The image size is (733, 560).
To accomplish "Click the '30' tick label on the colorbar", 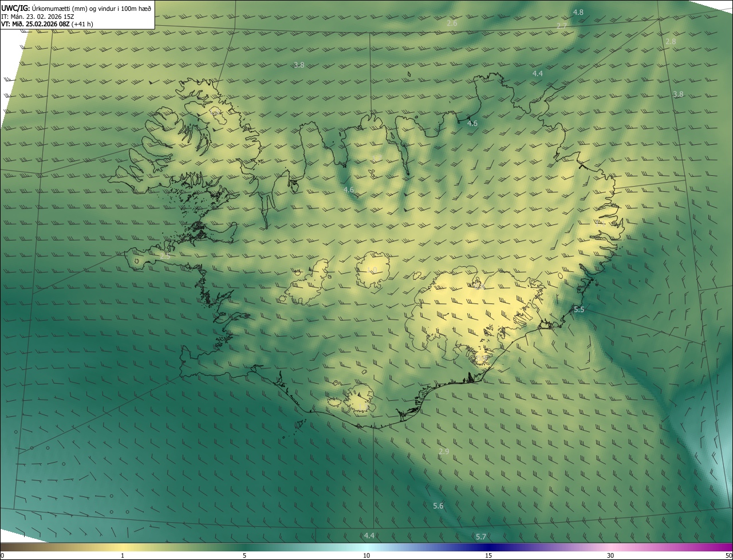I will [610, 555].
